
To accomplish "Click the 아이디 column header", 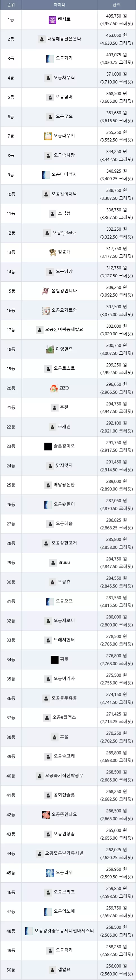I will coord(60,5).
